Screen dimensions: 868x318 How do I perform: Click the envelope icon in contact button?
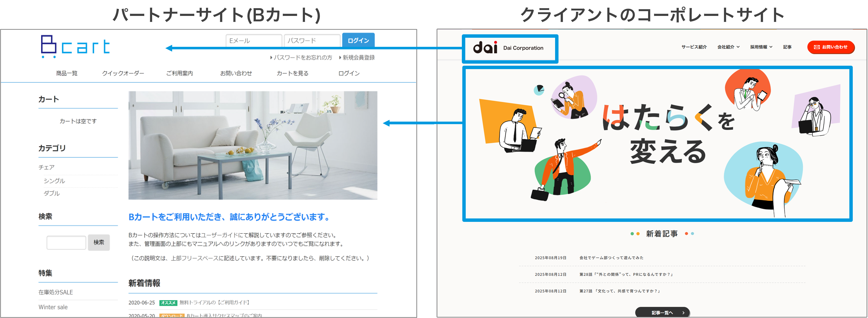click(817, 47)
